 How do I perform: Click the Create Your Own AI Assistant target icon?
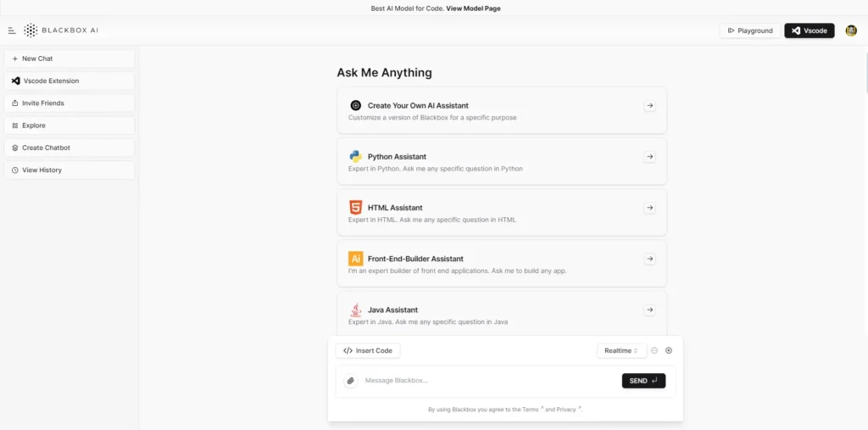[355, 105]
